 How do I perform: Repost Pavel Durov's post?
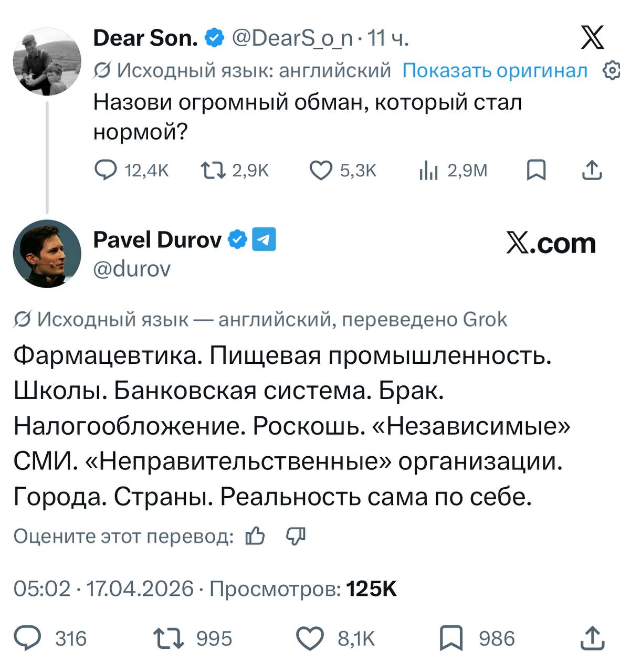168,638
